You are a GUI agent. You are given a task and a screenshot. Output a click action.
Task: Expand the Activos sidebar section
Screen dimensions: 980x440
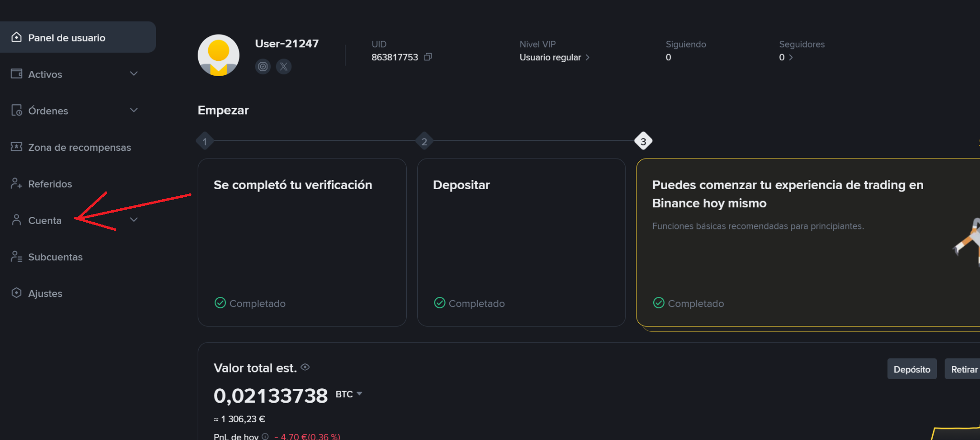[x=134, y=74]
